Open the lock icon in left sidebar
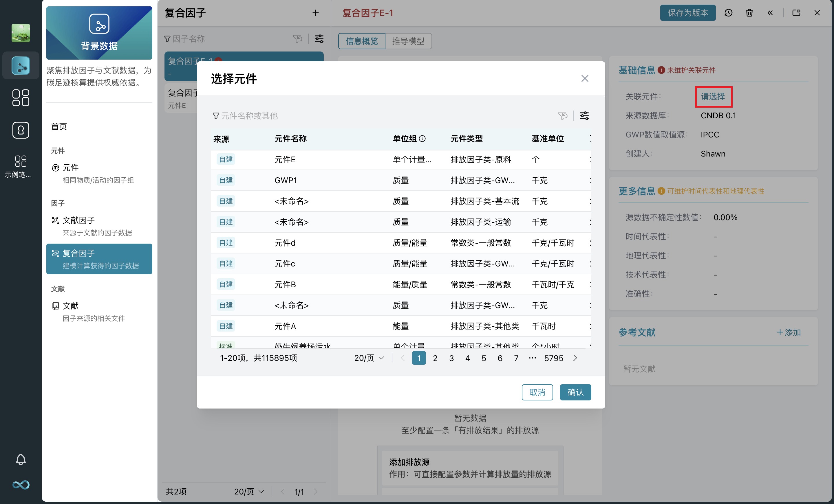Screen dimensions: 834x504 21,130
